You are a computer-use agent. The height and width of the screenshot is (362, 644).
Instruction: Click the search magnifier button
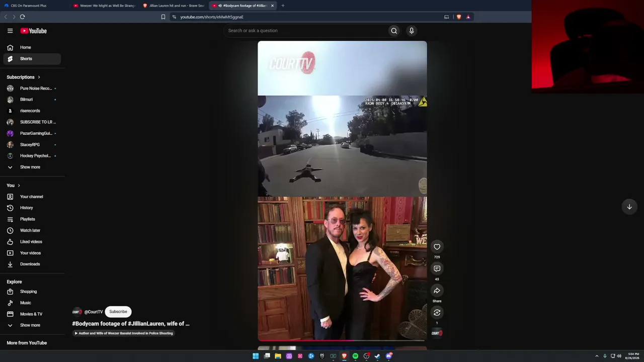pyautogui.click(x=394, y=31)
